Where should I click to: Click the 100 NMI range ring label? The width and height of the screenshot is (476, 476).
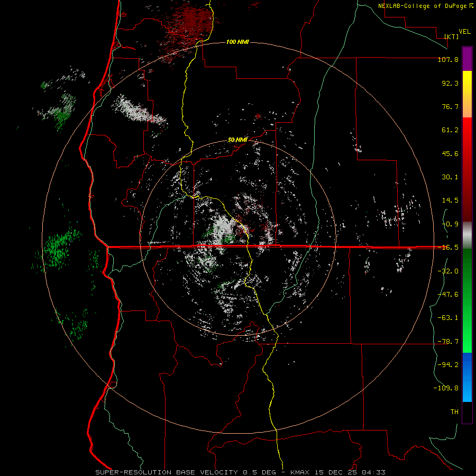(x=237, y=42)
